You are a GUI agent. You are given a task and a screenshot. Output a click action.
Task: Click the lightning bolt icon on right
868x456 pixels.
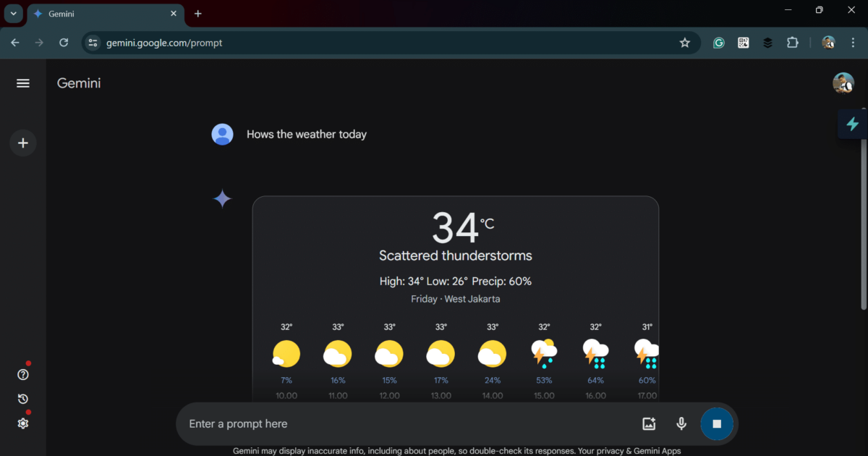click(852, 124)
